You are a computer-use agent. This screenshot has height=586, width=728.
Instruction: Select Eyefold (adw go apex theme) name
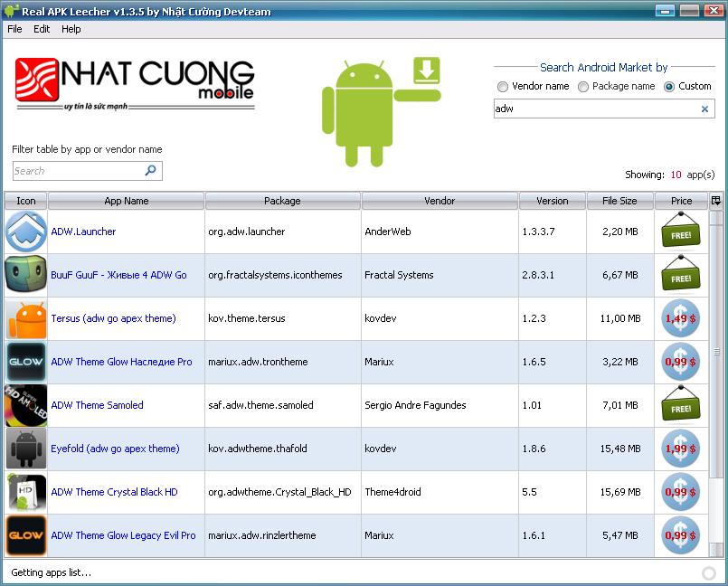tap(115, 449)
